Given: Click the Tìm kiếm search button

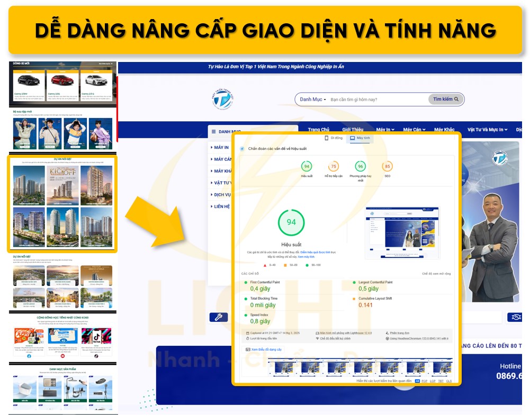Looking at the screenshot, I should pyautogui.click(x=446, y=99).
